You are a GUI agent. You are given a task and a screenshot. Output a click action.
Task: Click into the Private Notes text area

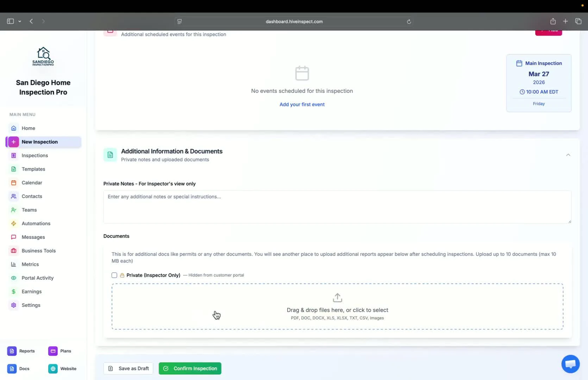click(x=337, y=207)
